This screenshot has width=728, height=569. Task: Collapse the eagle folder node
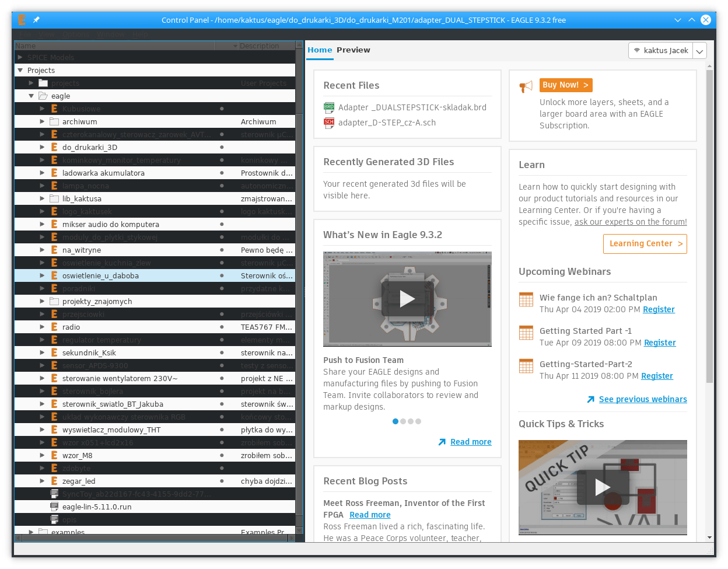[32, 96]
